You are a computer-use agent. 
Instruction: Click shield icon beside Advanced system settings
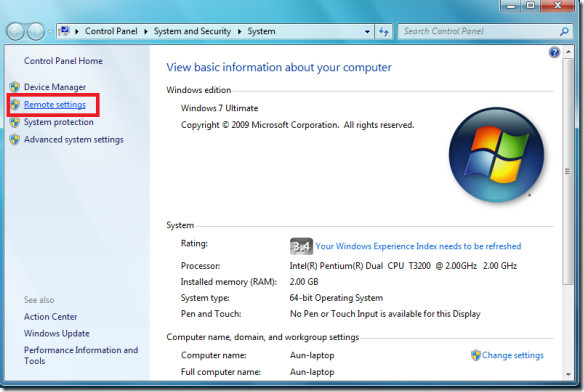point(15,140)
